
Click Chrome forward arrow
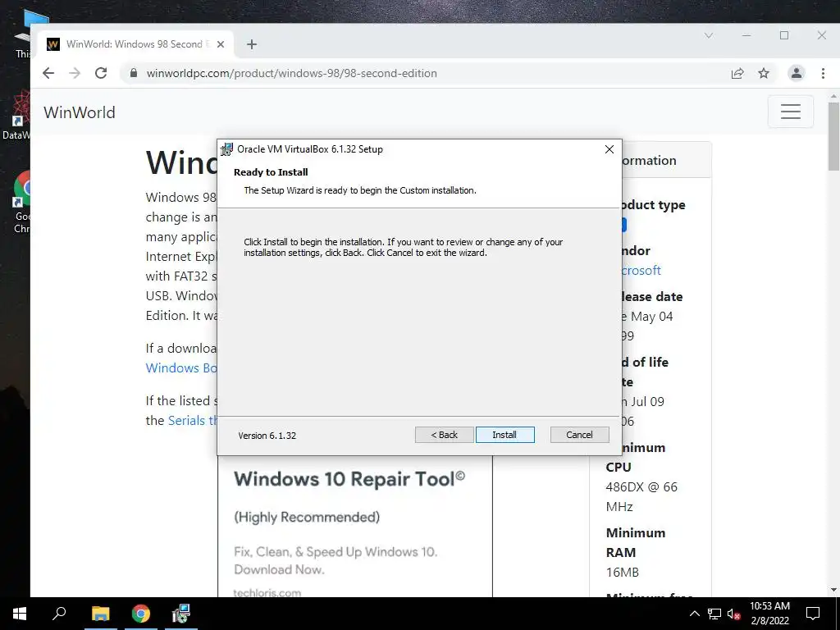click(75, 73)
